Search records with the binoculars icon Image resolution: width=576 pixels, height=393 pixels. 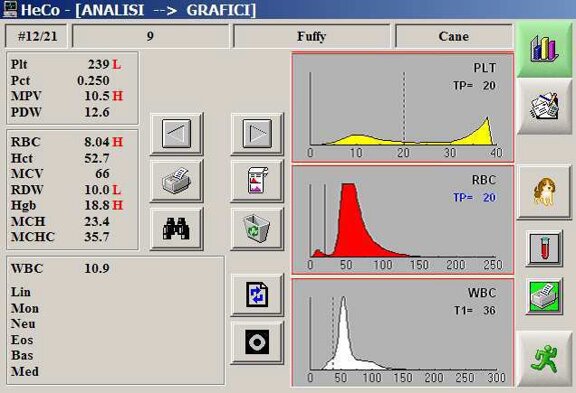176,229
